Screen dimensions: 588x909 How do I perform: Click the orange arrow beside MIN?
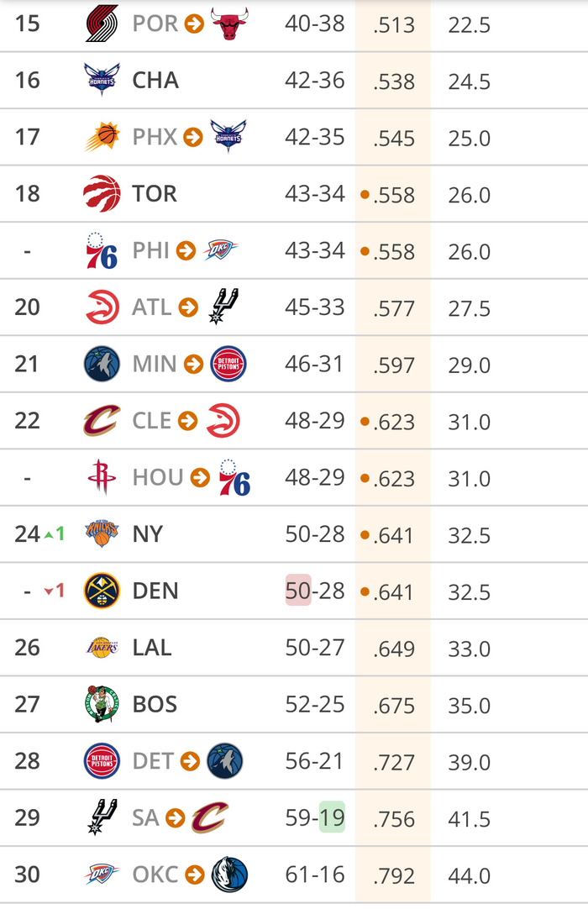pos(193,364)
